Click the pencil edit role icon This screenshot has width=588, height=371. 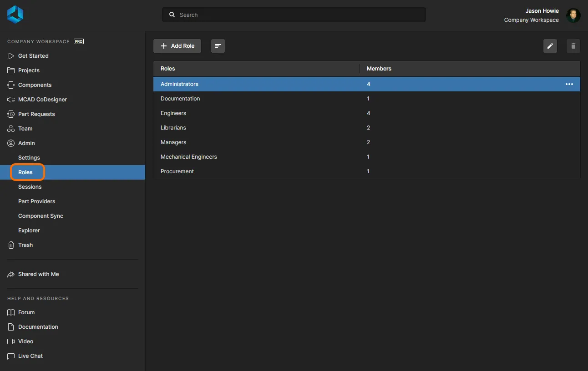550,46
